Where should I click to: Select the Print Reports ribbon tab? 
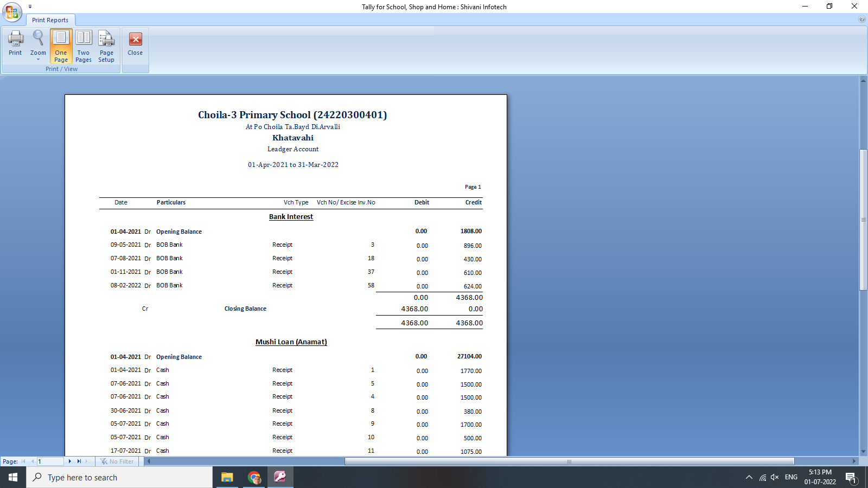pyautogui.click(x=50, y=20)
